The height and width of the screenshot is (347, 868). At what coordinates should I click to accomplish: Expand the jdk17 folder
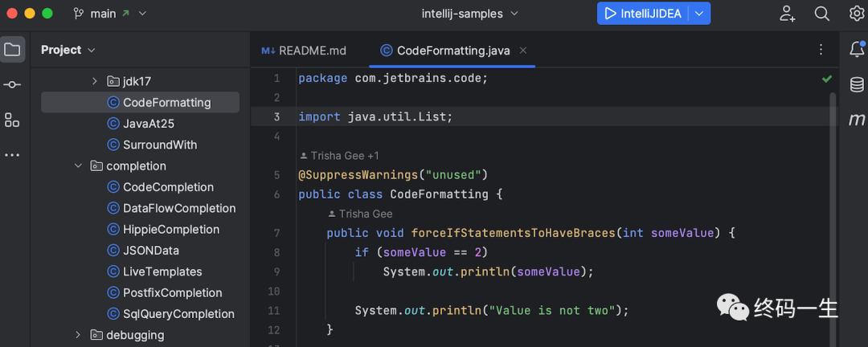(94, 81)
